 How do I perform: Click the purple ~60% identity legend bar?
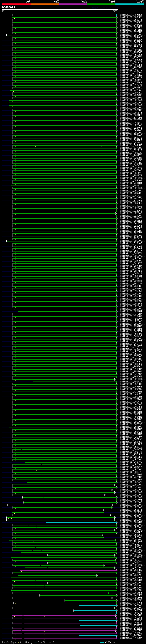pos(73,4)
